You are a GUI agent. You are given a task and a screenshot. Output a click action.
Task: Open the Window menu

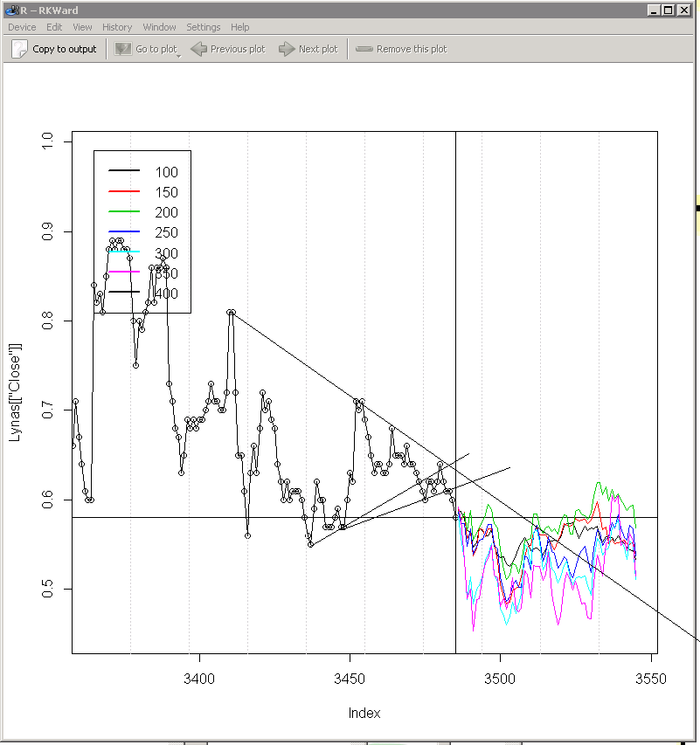159,27
